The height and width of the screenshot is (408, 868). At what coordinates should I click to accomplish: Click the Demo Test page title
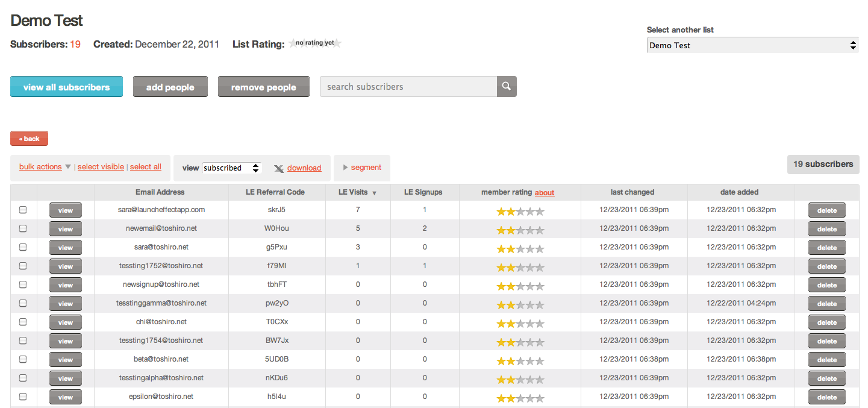coord(47,20)
